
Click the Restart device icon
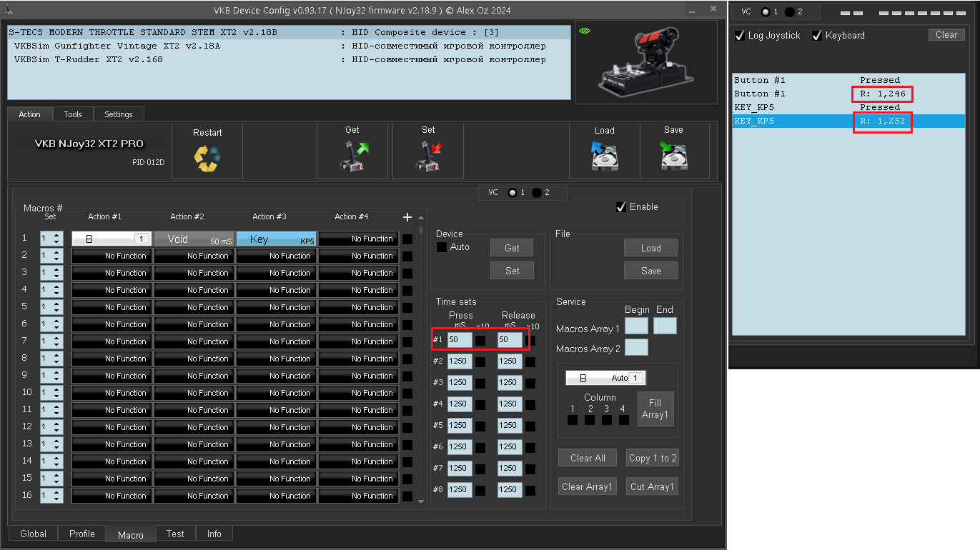tap(207, 158)
